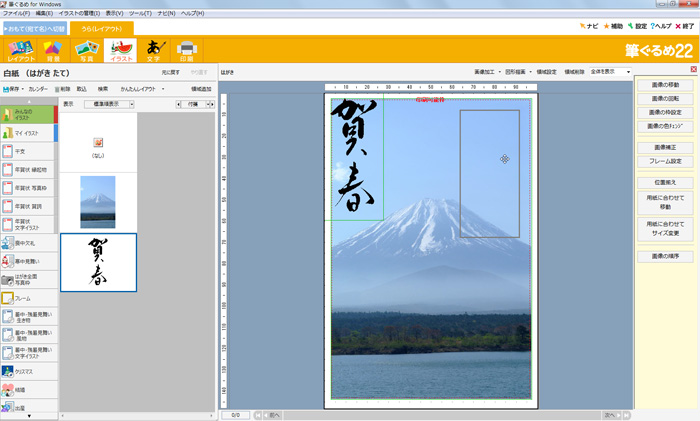Viewport: 700px width, 421px height.
Task: Select the クリスマス illustration category
Action: tap(29, 371)
